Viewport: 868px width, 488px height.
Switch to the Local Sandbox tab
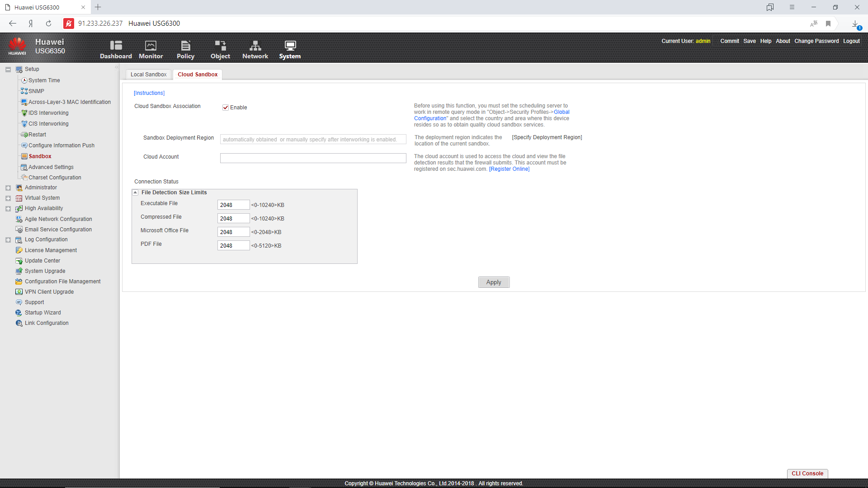point(148,75)
